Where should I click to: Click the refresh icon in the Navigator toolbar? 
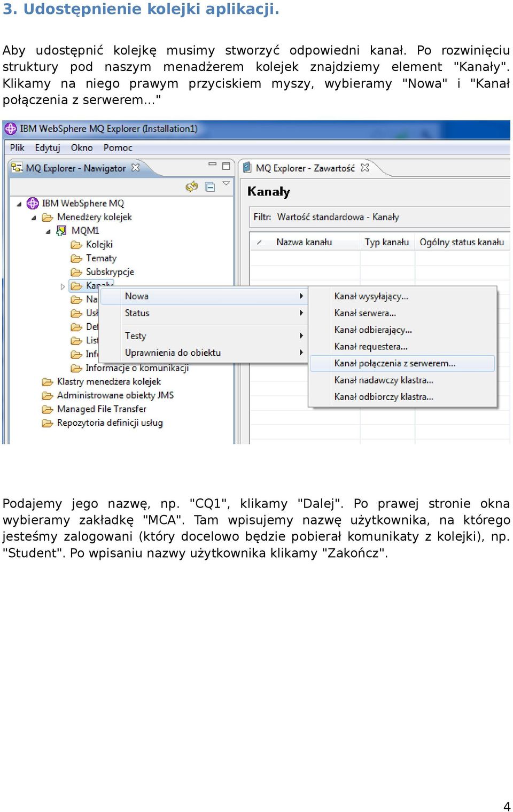pos(192,186)
